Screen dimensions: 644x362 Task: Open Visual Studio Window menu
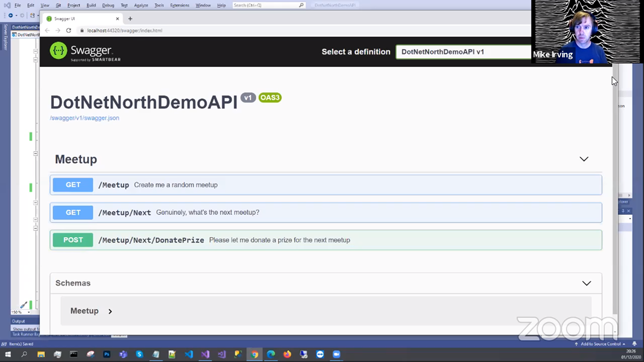click(203, 5)
